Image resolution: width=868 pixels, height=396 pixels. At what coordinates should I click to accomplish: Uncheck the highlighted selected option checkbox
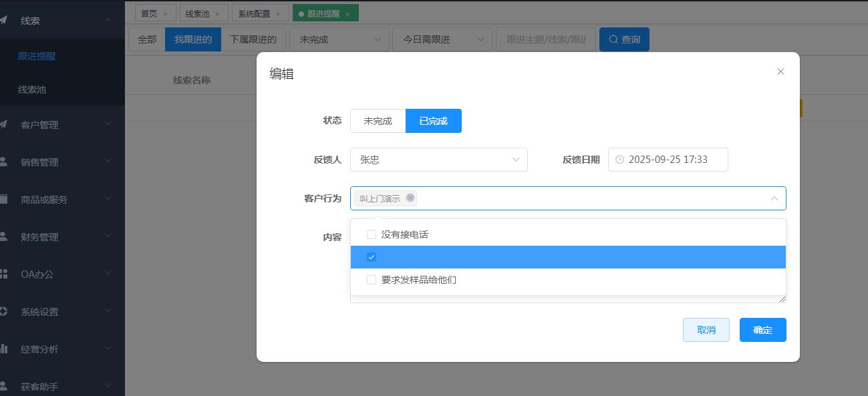pyautogui.click(x=372, y=257)
